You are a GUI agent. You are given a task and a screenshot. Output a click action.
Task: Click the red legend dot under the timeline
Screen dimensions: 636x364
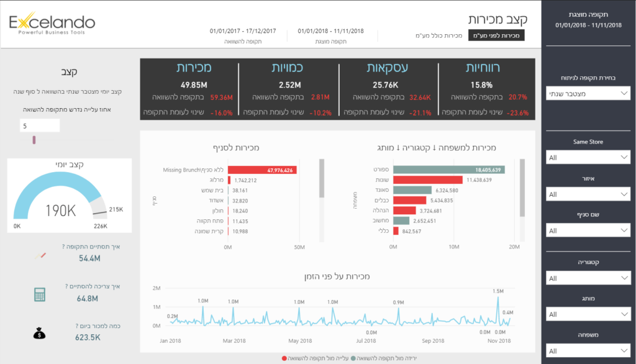[284, 358]
